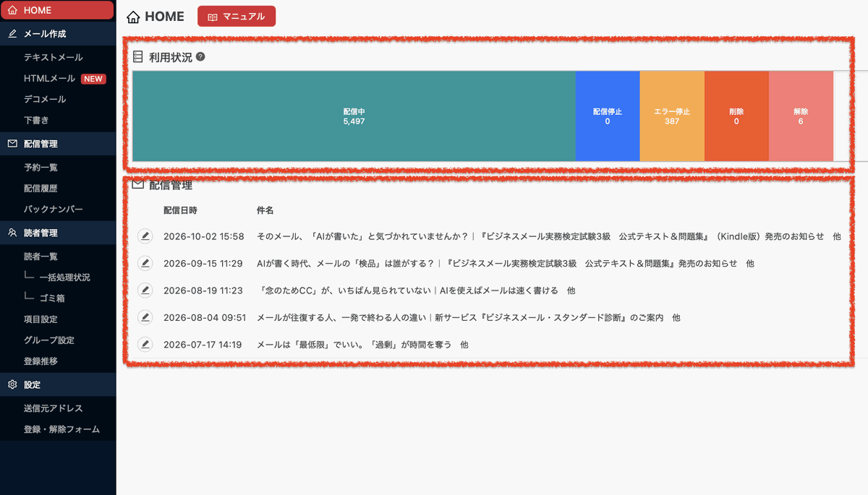868x495 pixels.
Task: Open 登録・解除フォーム settings
Action: [x=61, y=429]
